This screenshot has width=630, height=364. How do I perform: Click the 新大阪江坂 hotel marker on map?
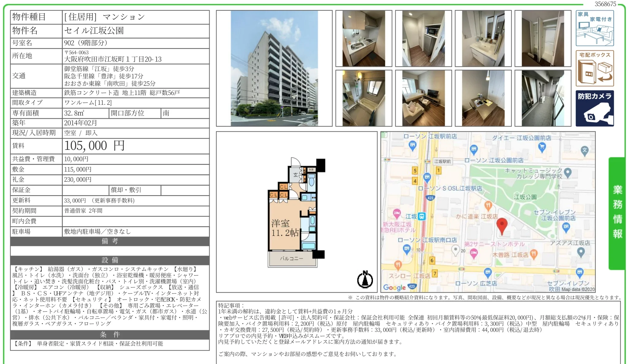[x=397, y=213]
